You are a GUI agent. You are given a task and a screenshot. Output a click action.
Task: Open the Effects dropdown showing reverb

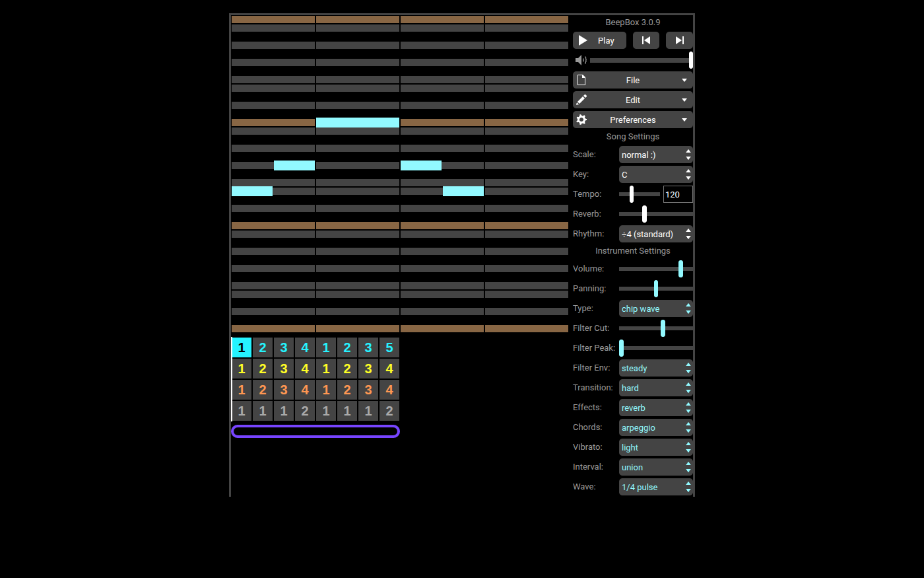(656, 408)
